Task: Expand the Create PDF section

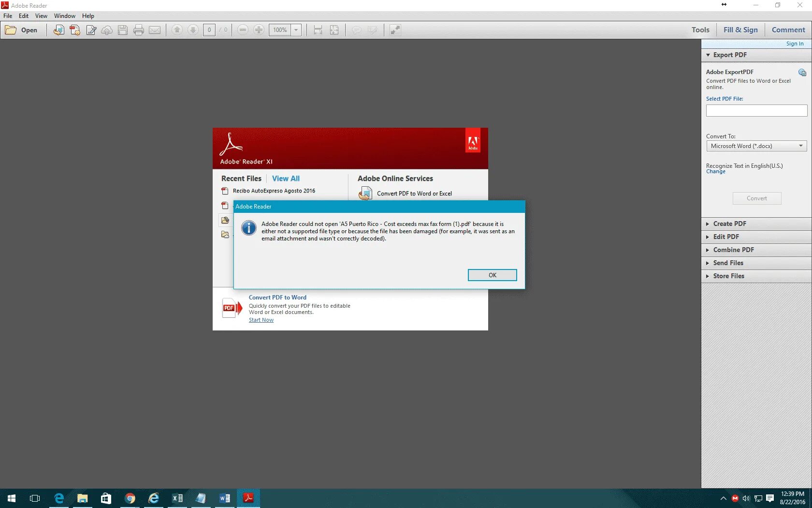Action: click(x=756, y=224)
